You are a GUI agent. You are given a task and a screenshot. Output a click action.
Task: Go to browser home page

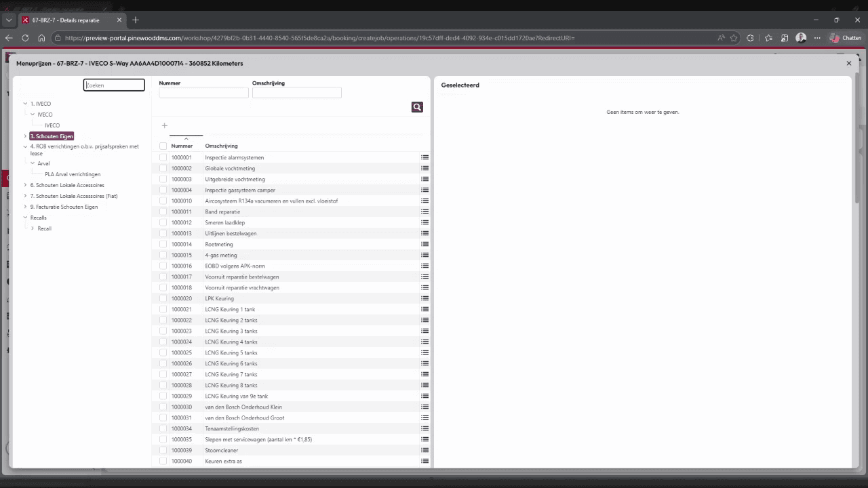(x=41, y=38)
